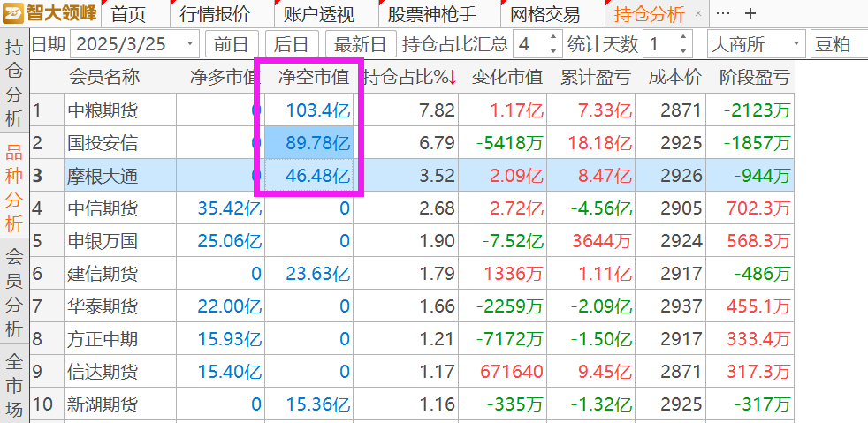The height and width of the screenshot is (423, 868).
Task: Sort by 变化市值 column header
Action: (506, 78)
